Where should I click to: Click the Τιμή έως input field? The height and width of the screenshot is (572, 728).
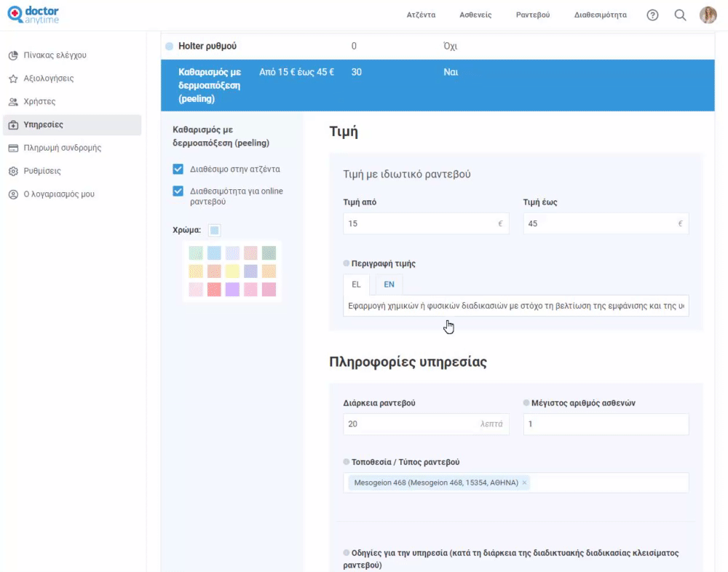606,224
